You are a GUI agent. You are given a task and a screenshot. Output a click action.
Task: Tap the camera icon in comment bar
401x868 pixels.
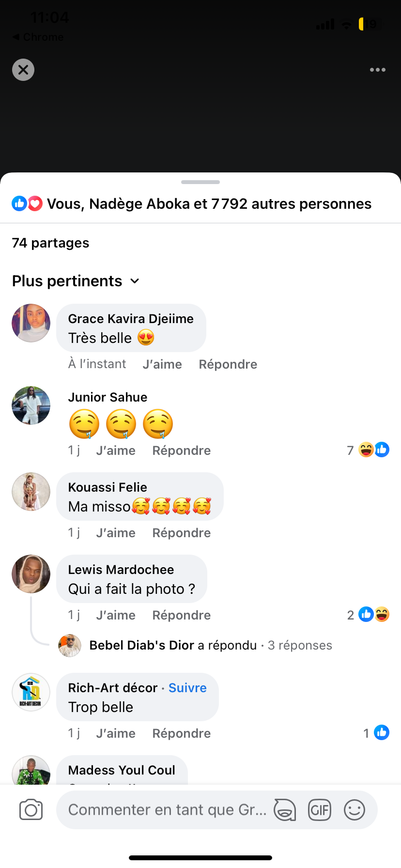click(31, 809)
